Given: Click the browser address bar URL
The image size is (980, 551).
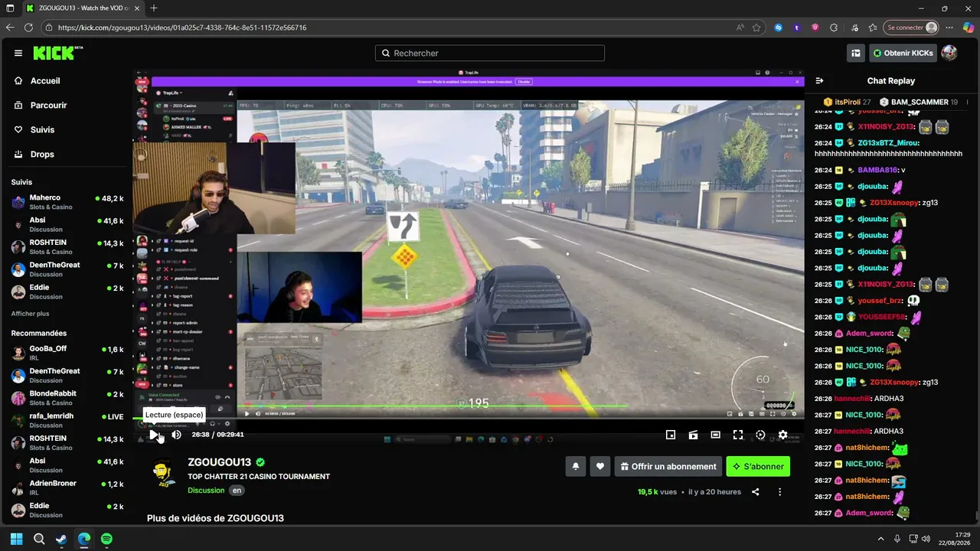Looking at the screenshot, I should click(182, 28).
